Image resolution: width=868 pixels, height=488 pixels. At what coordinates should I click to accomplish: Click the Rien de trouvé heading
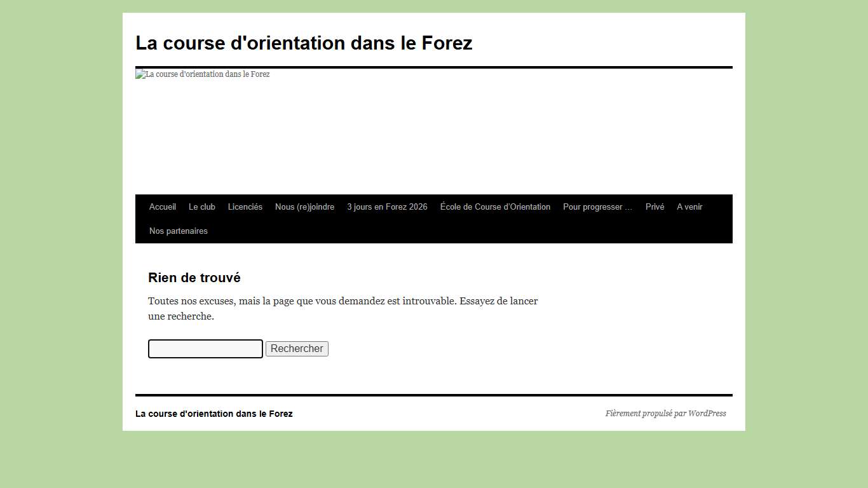point(194,278)
